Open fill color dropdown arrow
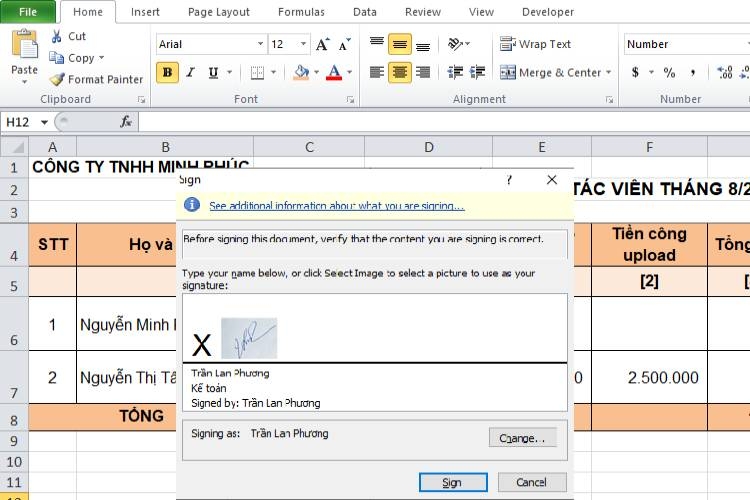The height and width of the screenshot is (500, 750). (316, 73)
